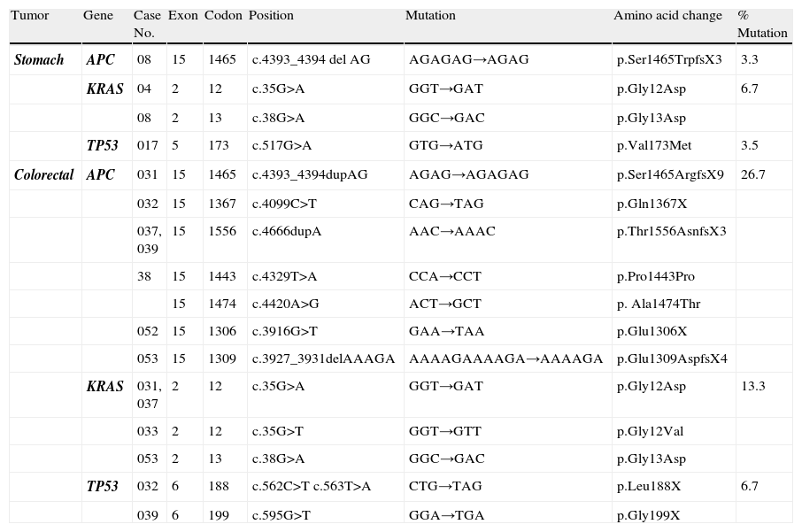Click the c.517G>A position cell
Image resolution: width=802 pixels, height=532 pixels.
click(281, 146)
